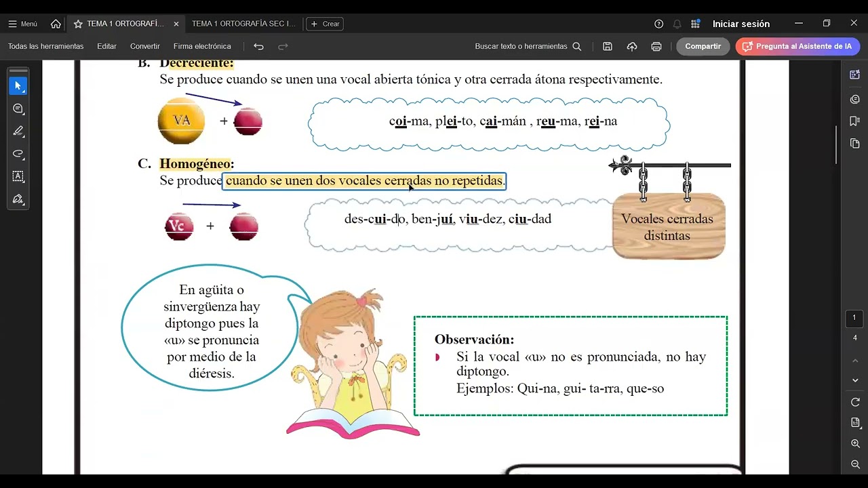Viewport: 868px width, 488px height.
Task: Open the Editar menu
Action: coord(106,46)
